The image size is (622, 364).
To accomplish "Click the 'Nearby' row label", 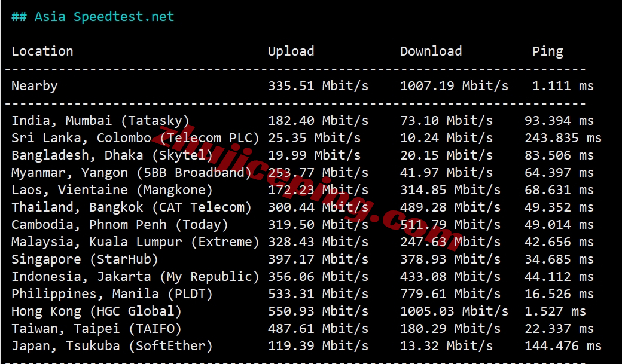I will [x=35, y=86].
